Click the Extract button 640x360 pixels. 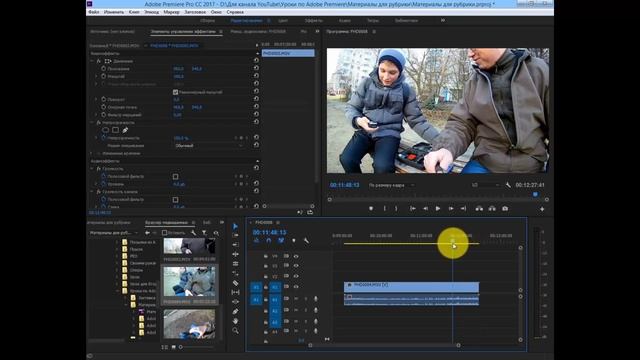[x=492, y=209]
